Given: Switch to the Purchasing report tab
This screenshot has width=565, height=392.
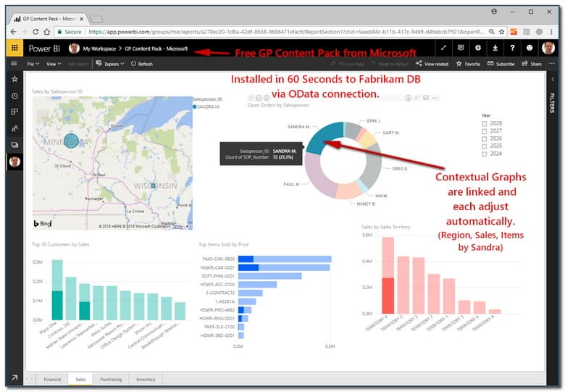Looking at the screenshot, I should (111, 379).
